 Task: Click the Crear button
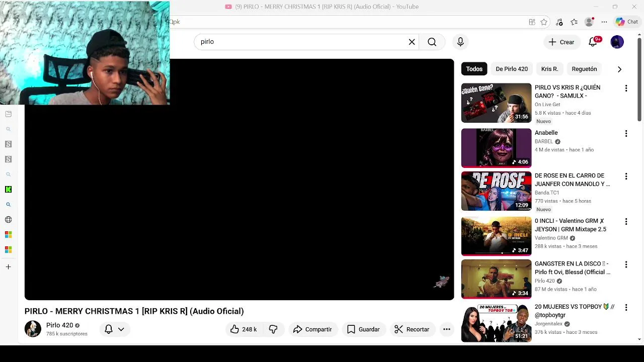click(561, 42)
